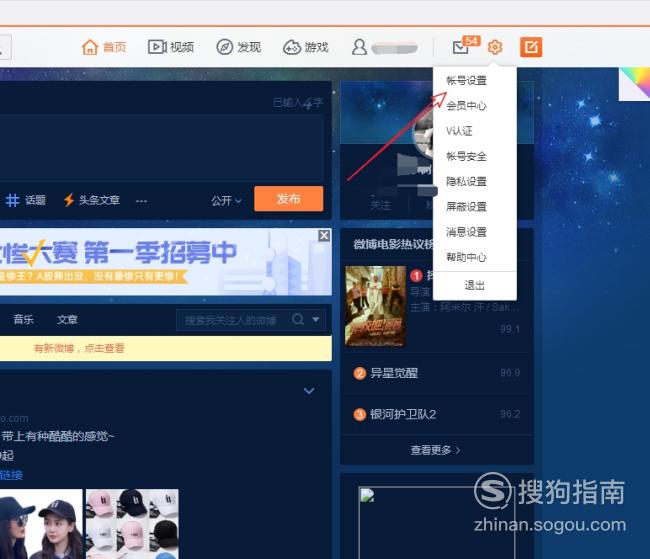Select 帮助中心 from the menu
Image resolution: width=650 pixels, height=559 pixels.
click(x=466, y=257)
